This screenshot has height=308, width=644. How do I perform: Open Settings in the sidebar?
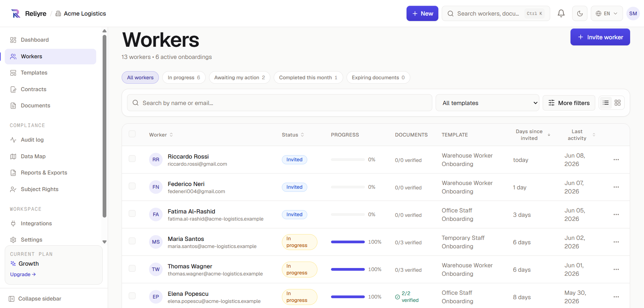pyautogui.click(x=50, y=240)
